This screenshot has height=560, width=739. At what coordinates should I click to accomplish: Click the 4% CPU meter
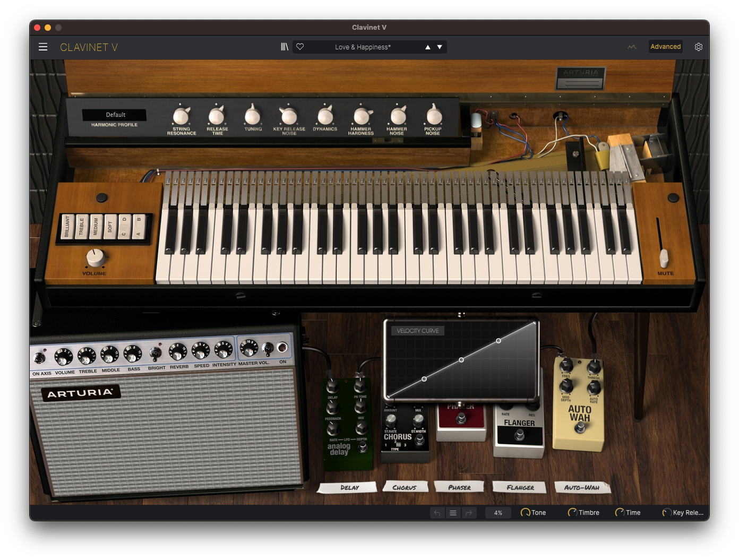(x=498, y=513)
